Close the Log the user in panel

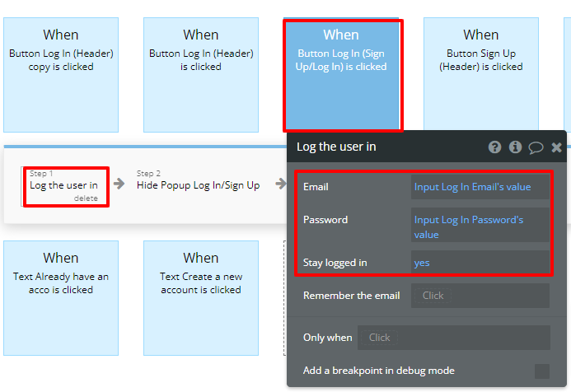click(556, 147)
